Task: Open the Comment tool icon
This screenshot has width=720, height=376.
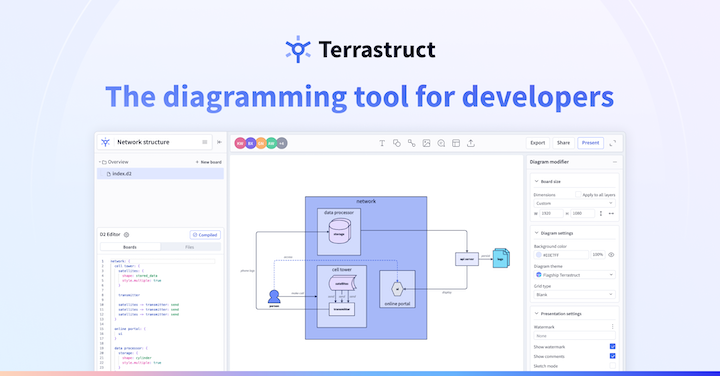Action: tap(441, 143)
